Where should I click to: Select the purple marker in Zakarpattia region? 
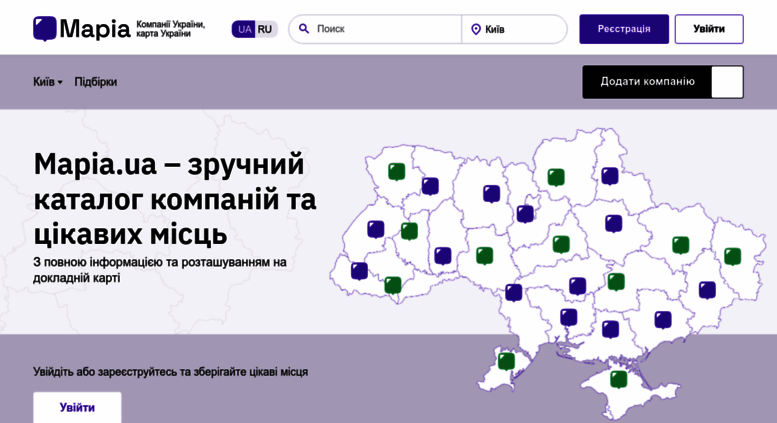tap(359, 271)
